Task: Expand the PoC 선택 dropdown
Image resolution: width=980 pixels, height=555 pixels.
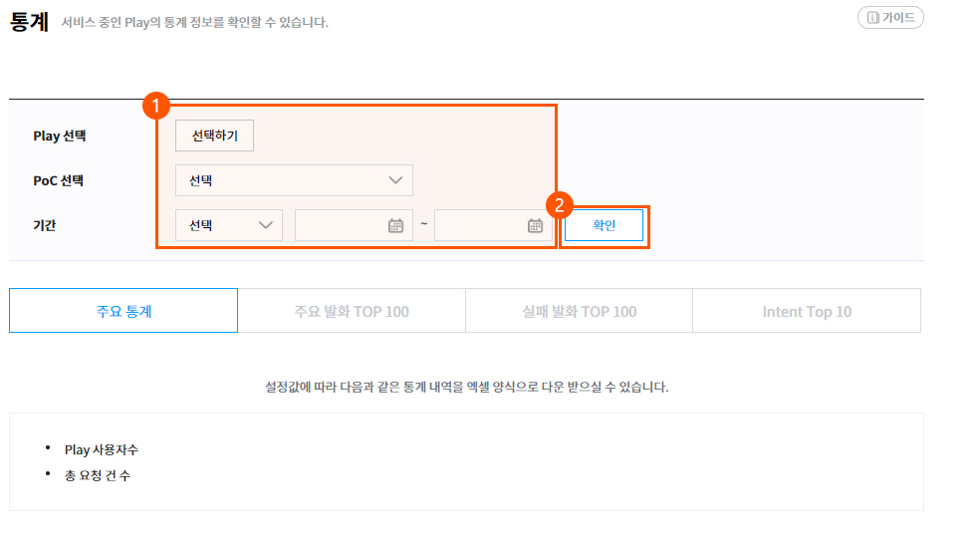Action: [294, 180]
